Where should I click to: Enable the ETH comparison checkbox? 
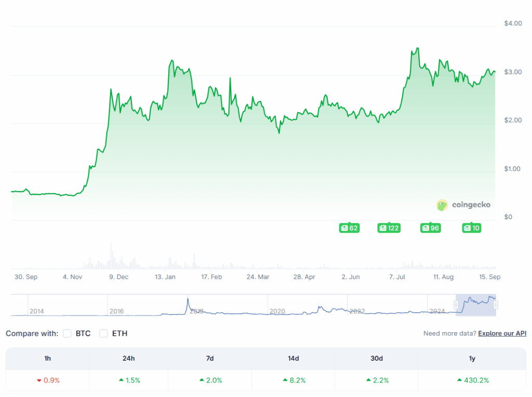tap(103, 333)
